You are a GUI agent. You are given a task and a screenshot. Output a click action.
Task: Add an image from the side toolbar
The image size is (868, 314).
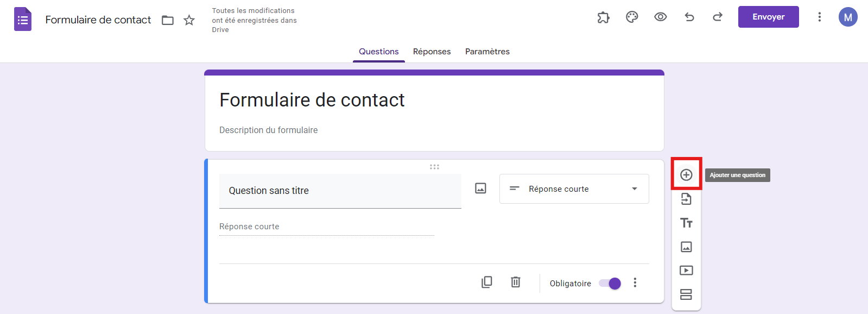coord(686,247)
